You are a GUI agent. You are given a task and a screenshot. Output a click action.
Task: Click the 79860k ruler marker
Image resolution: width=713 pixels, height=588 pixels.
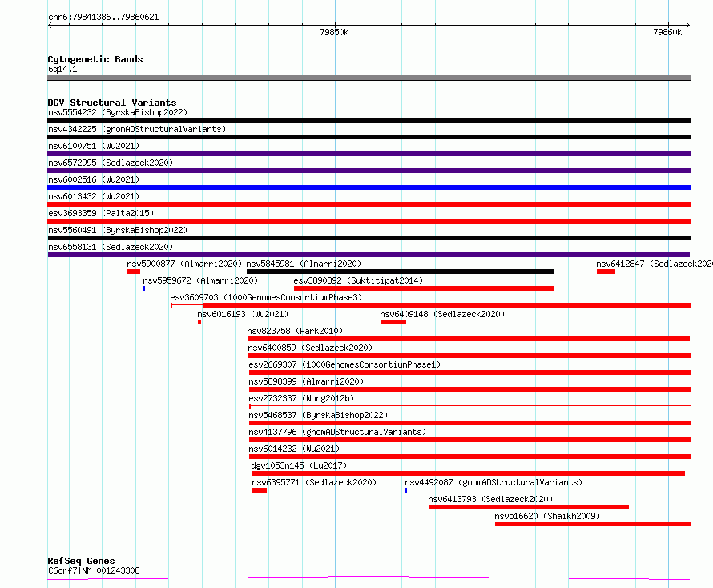pos(667,32)
